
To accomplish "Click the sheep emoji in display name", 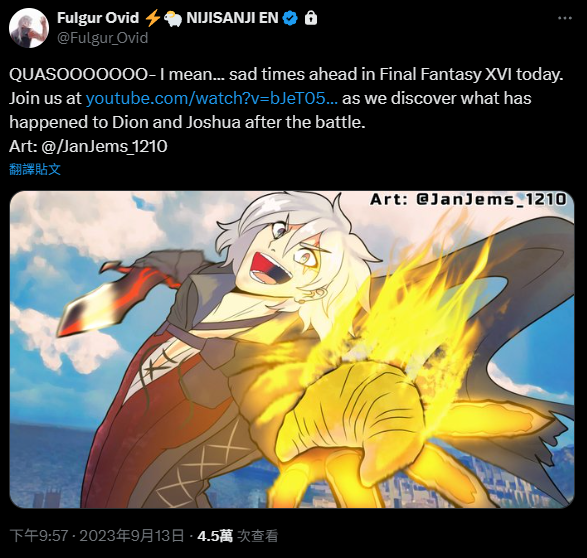I will point(173,18).
